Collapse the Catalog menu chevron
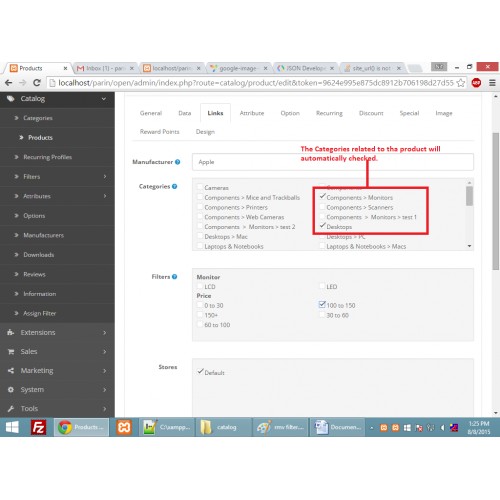Viewport: 500px width, 500px height. pyautogui.click(x=104, y=99)
